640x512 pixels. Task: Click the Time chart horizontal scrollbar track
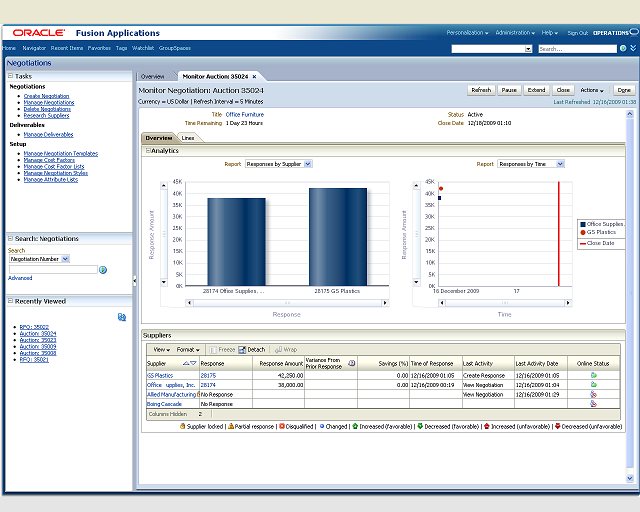coord(505,303)
